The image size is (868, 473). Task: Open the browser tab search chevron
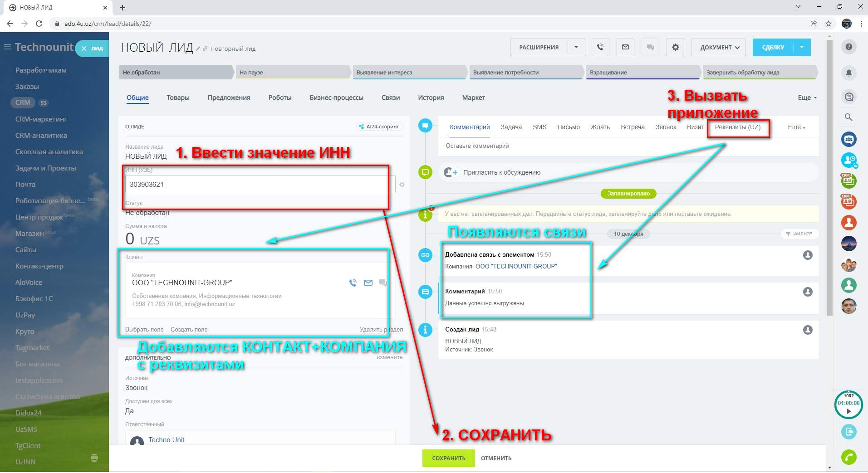click(x=798, y=7)
